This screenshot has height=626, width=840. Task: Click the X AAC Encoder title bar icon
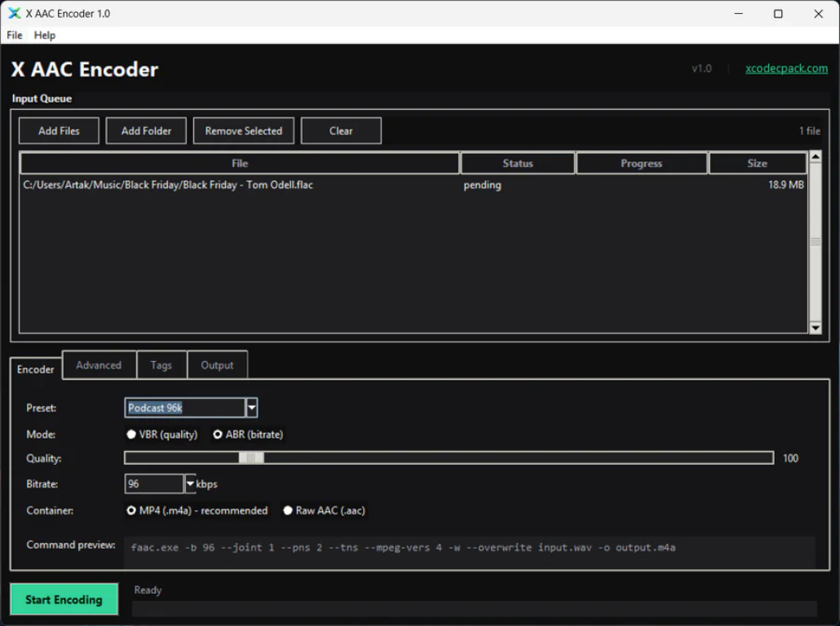tap(15, 14)
